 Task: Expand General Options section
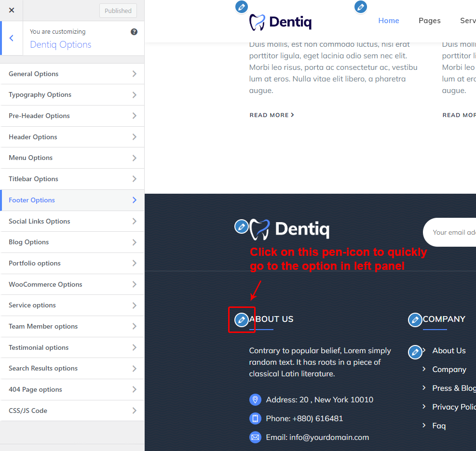click(x=72, y=74)
